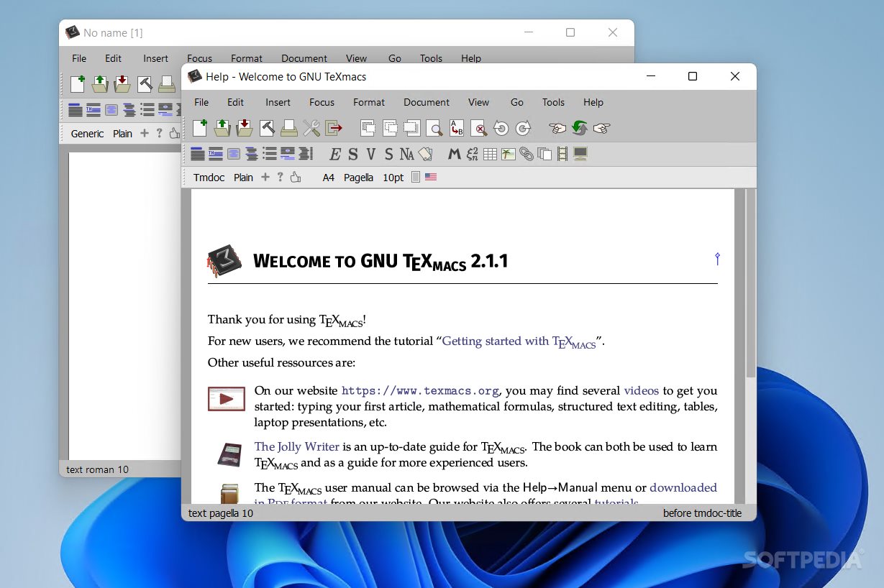Click the videos link
This screenshot has width=884, height=588.
[x=641, y=391]
